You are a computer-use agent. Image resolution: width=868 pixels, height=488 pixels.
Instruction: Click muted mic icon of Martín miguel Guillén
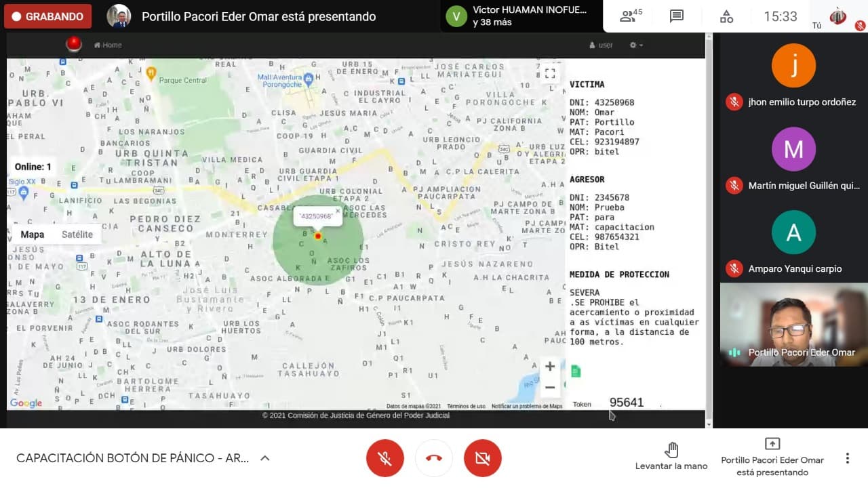coord(734,186)
